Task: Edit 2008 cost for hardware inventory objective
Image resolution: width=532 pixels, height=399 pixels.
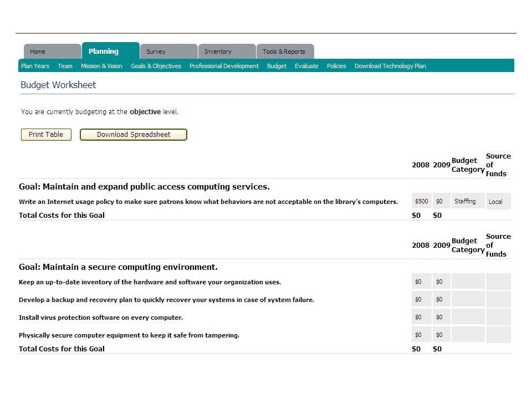Action: coord(421,282)
